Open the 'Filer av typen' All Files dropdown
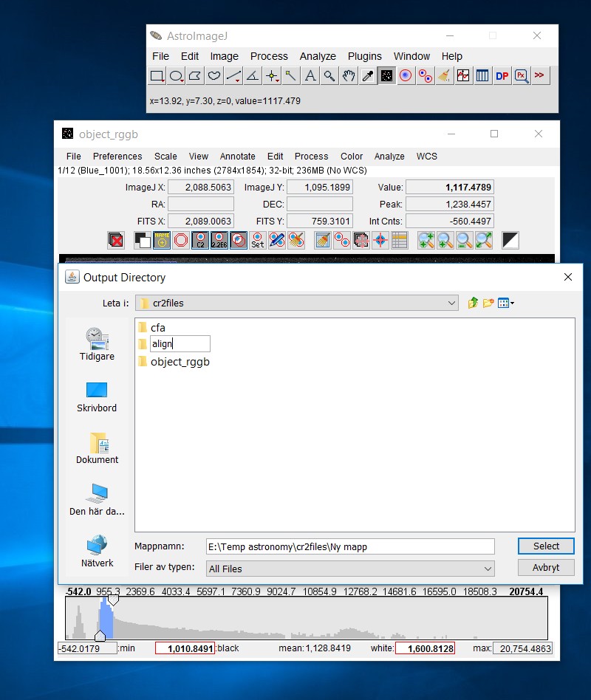The height and width of the screenshot is (700, 591). click(x=350, y=569)
